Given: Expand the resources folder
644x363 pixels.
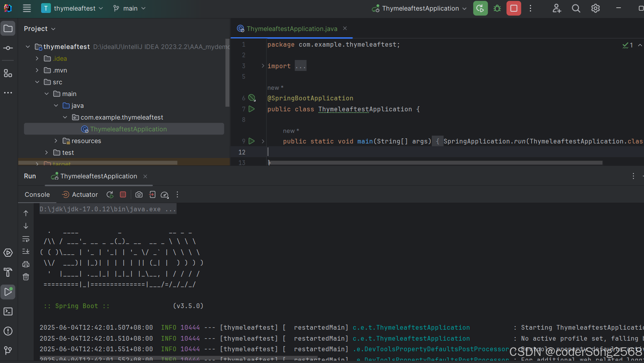Looking at the screenshot, I should tap(56, 141).
